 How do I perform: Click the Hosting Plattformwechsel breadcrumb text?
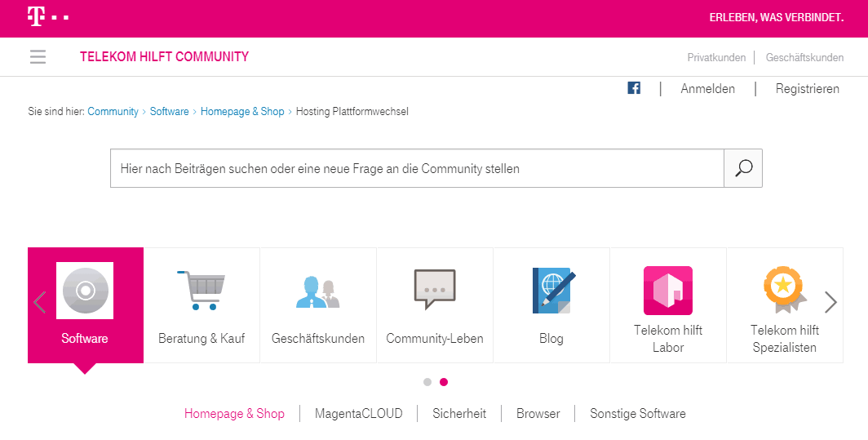pos(352,111)
